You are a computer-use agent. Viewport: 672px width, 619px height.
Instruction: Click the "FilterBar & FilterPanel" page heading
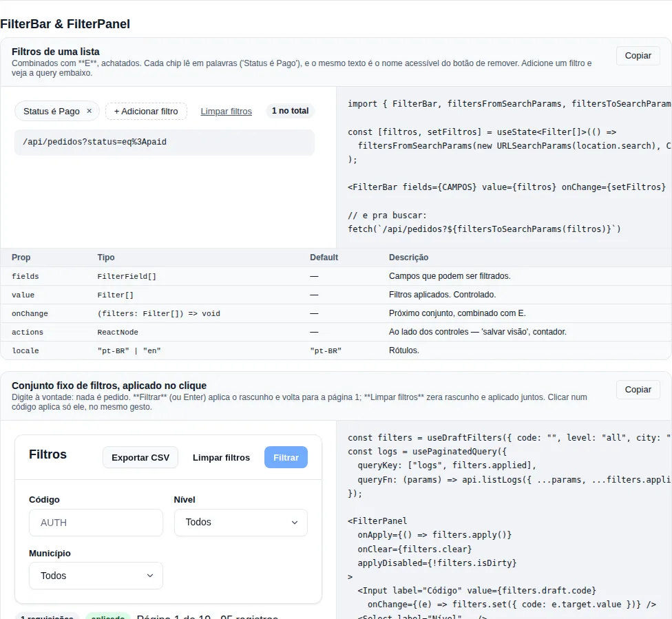[65, 24]
